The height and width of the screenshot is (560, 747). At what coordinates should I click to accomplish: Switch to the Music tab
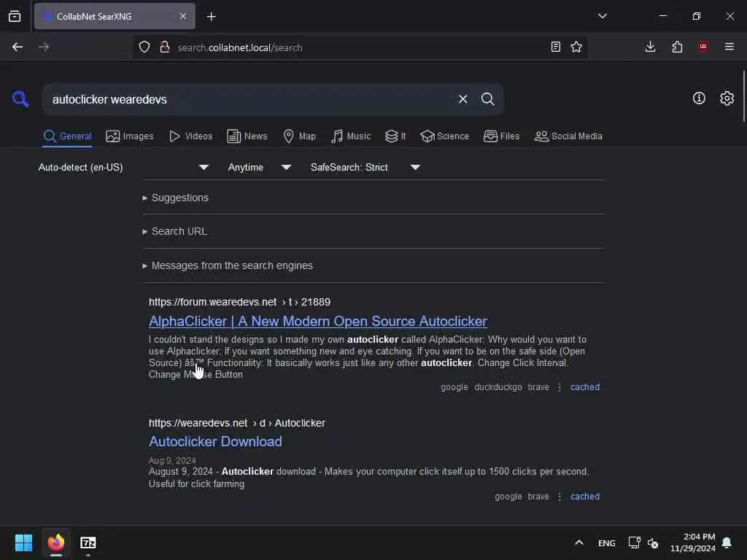351,136
